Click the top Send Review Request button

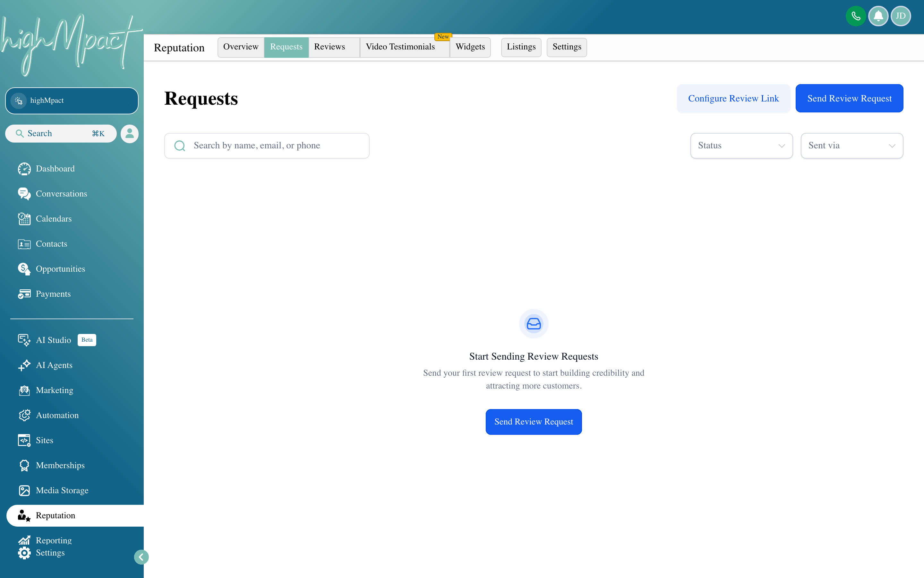coord(849,98)
